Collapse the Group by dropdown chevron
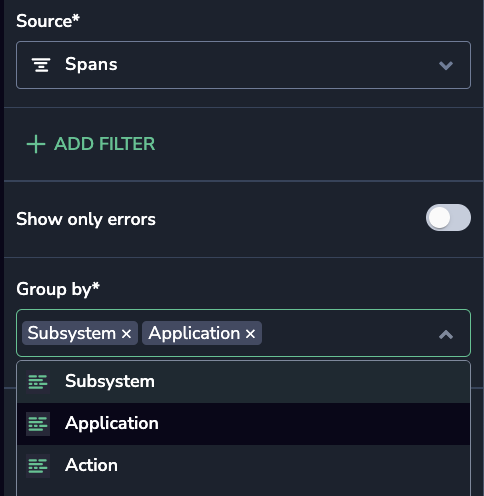 [x=446, y=334]
